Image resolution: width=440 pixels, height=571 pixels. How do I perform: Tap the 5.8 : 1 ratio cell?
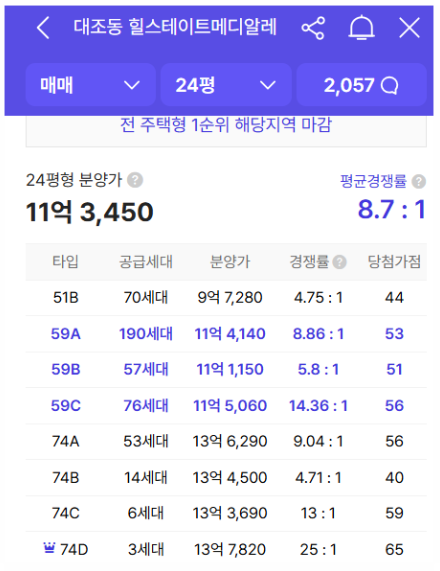[x=318, y=369]
